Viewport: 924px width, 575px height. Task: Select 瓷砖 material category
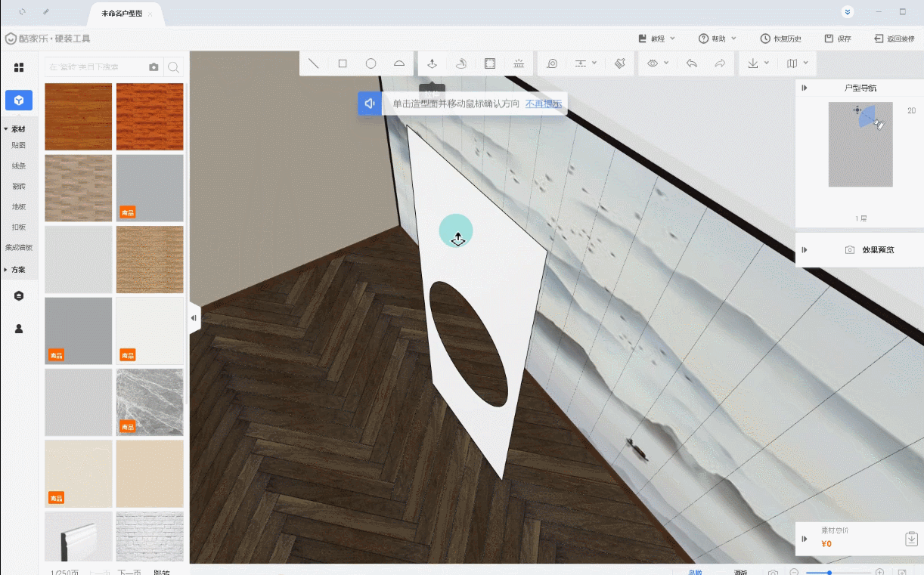(x=19, y=186)
